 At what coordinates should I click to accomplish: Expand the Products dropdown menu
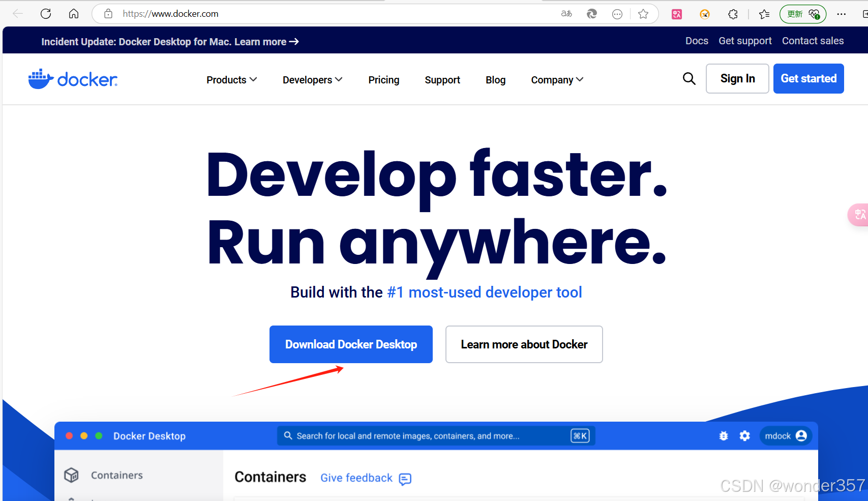231,80
